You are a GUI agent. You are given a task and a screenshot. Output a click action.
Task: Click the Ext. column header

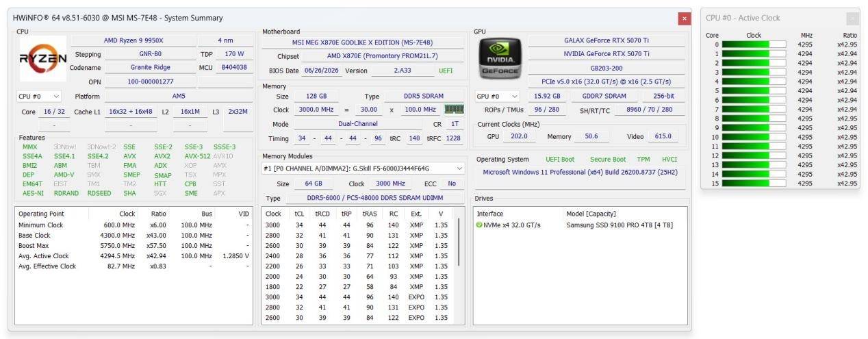tap(416, 214)
